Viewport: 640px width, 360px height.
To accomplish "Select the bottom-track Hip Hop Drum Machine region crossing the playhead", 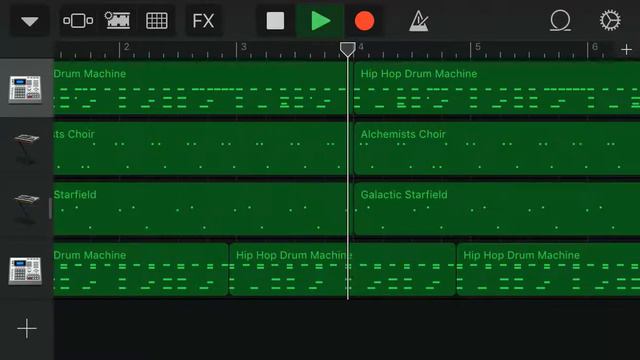I will pyautogui.click(x=342, y=269).
